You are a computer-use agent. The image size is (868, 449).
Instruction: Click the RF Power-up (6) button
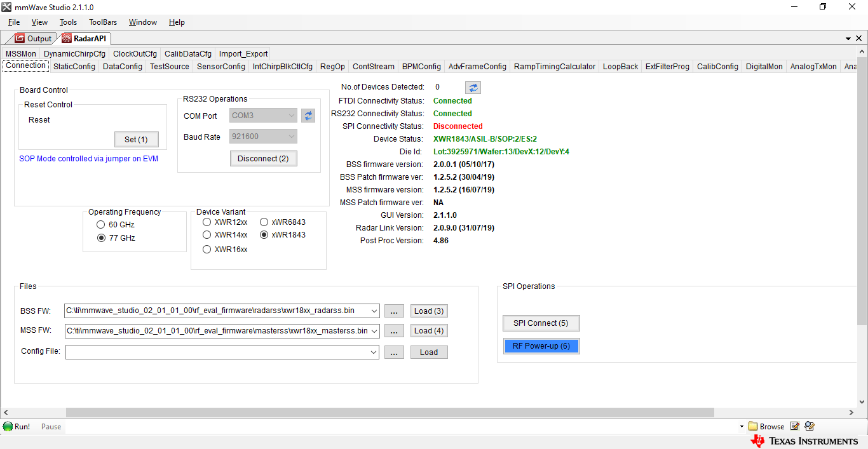click(541, 346)
